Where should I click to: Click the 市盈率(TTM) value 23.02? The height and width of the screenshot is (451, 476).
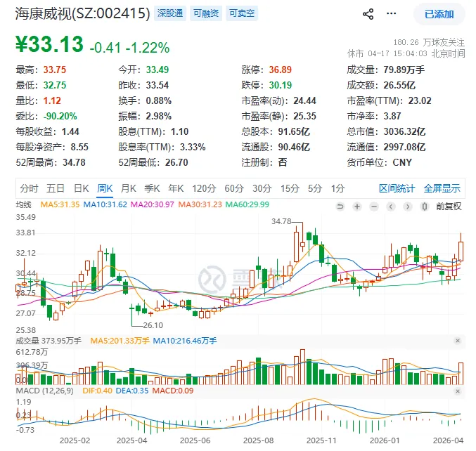(x=420, y=100)
